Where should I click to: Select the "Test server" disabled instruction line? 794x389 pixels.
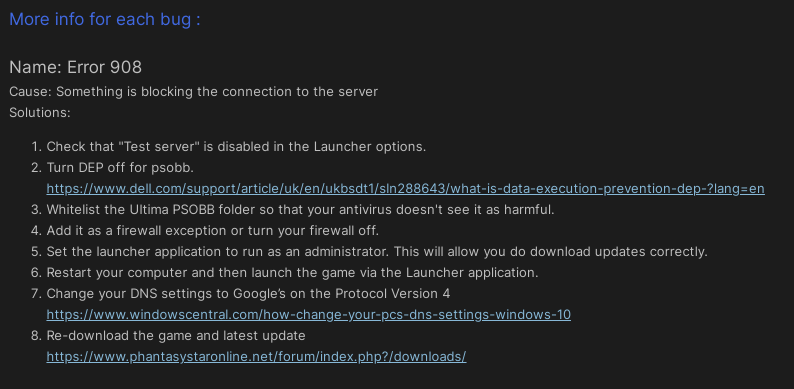click(x=236, y=147)
